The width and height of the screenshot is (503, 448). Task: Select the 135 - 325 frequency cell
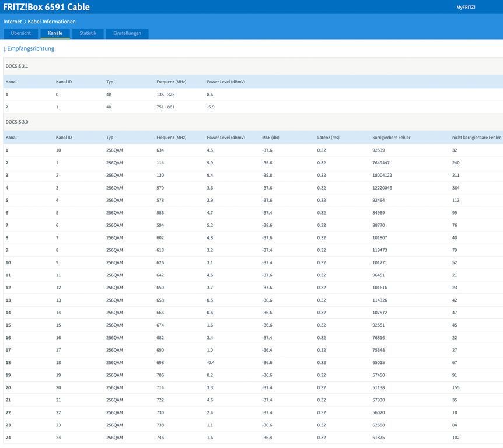click(166, 94)
